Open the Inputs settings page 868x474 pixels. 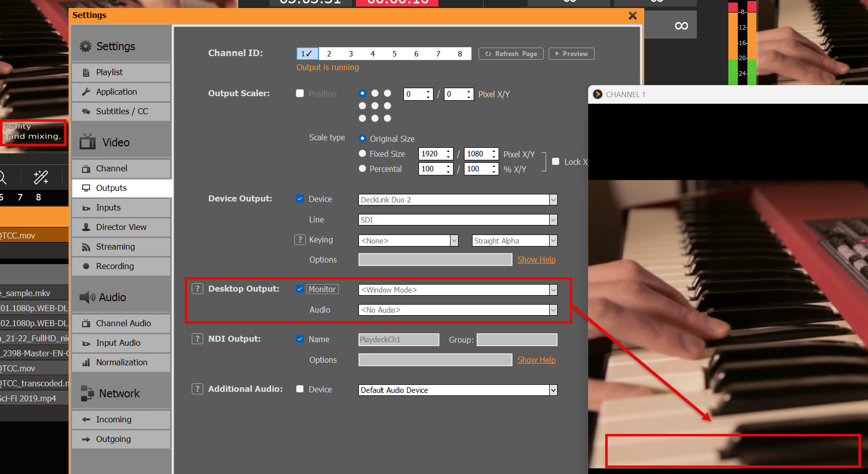121,207
